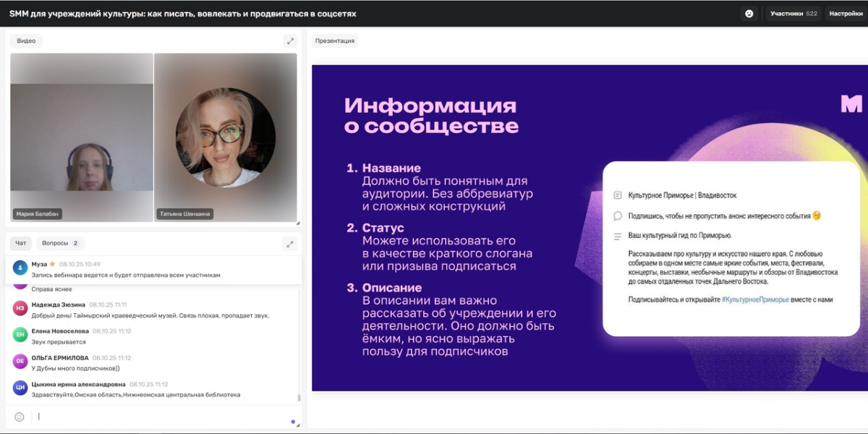Click the lines icon beside Ваш культурный гид
Image resolution: width=868 pixels, height=434 pixels.
point(617,236)
